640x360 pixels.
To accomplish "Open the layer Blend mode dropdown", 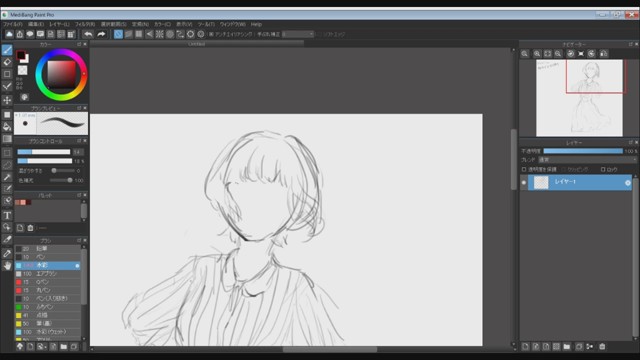I will coord(587,160).
